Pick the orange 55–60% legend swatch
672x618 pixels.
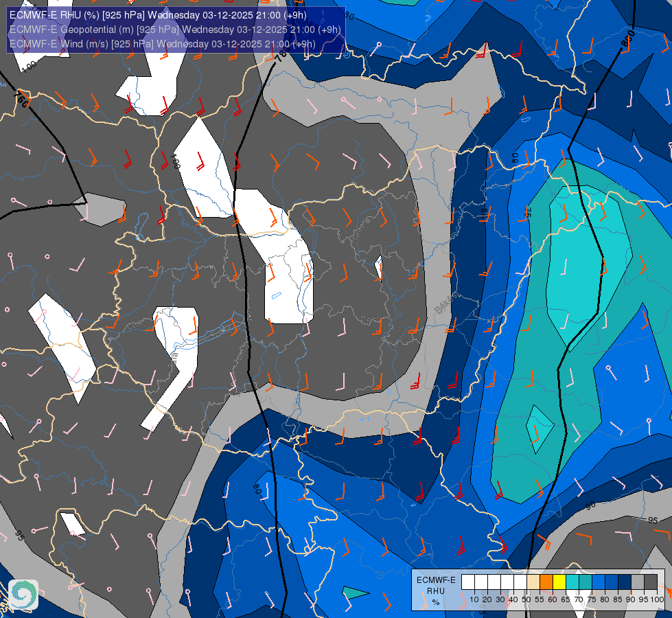pos(546,582)
